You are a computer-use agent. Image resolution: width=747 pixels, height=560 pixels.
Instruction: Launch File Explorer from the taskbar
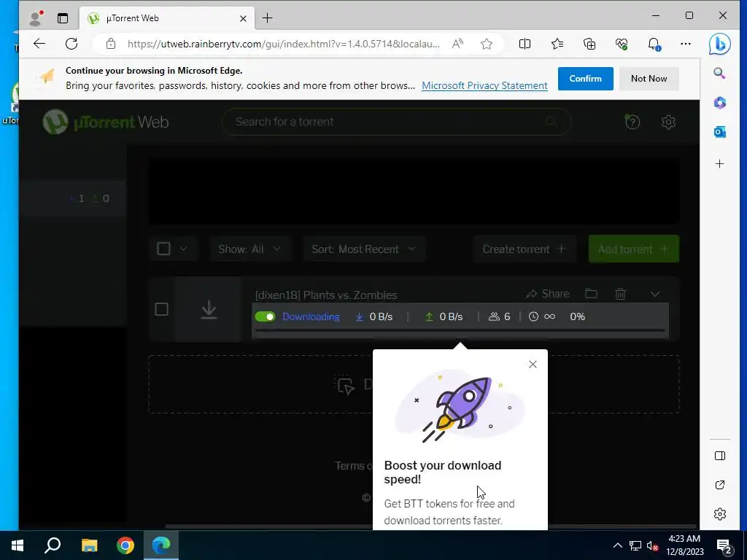tap(89, 545)
